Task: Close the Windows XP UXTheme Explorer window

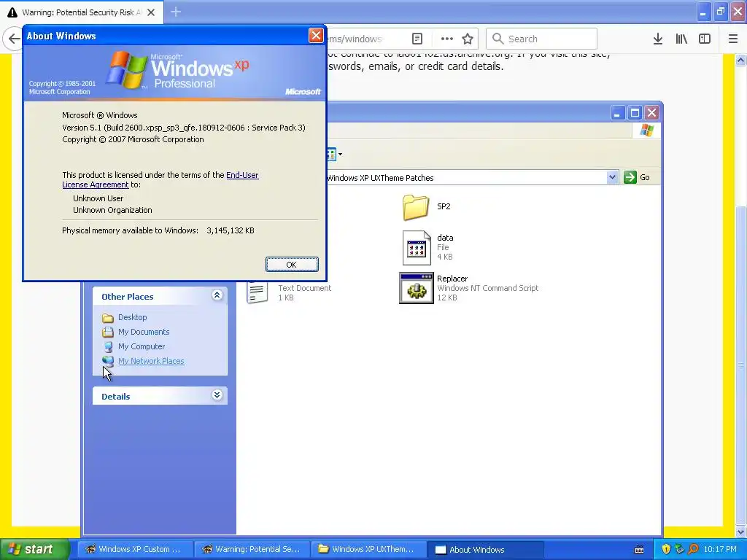Action: 651,113
